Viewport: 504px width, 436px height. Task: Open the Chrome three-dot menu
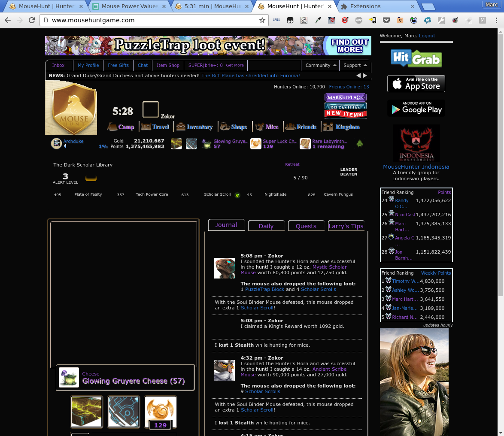click(496, 20)
